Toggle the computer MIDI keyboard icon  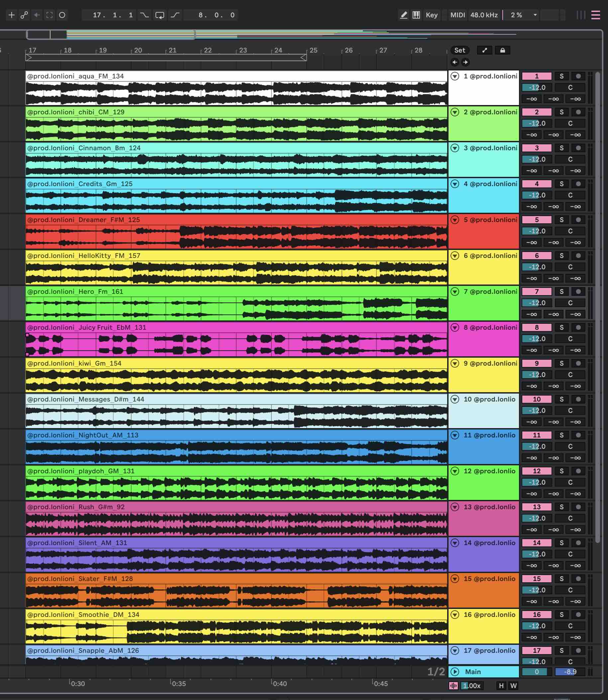tap(416, 15)
